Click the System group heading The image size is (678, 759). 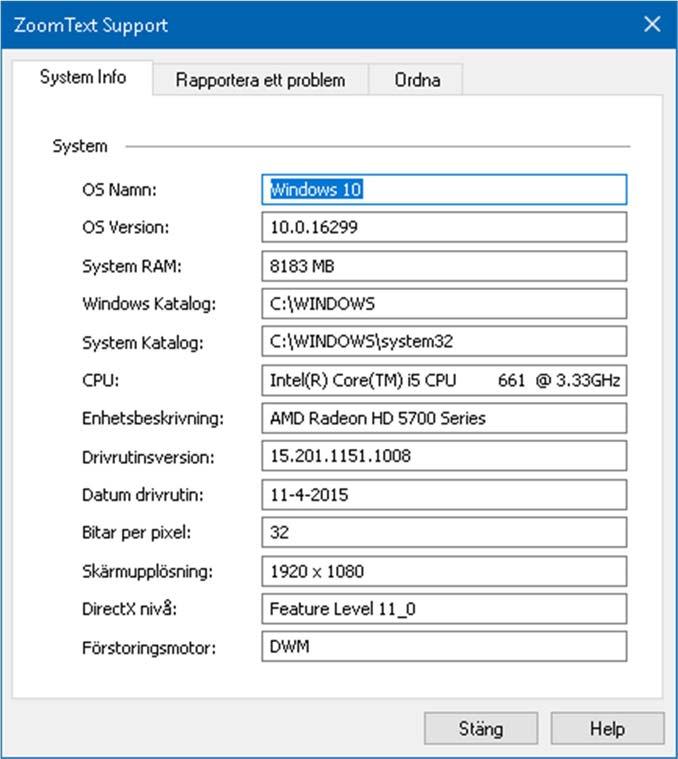point(80,146)
